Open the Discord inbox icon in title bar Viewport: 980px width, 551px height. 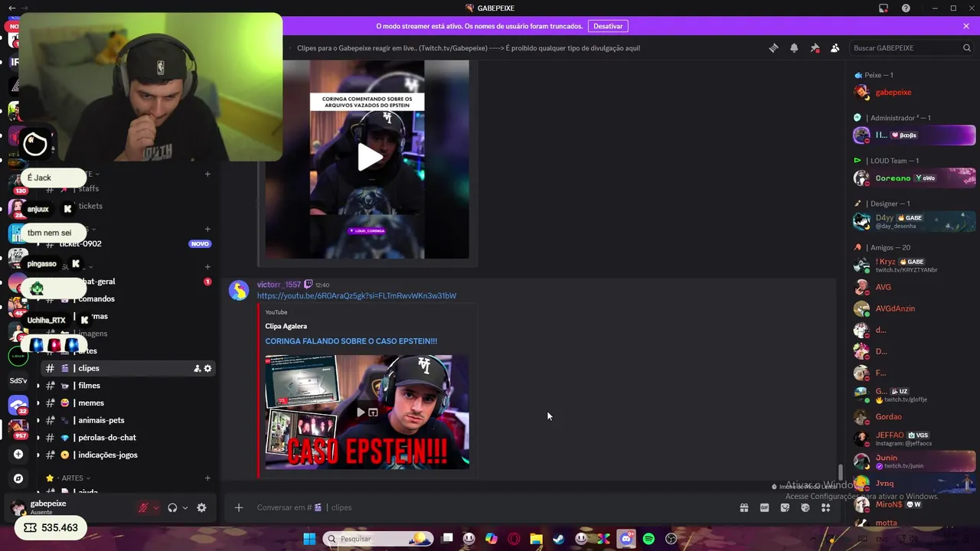pyautogui.click(x=884, y=8)
